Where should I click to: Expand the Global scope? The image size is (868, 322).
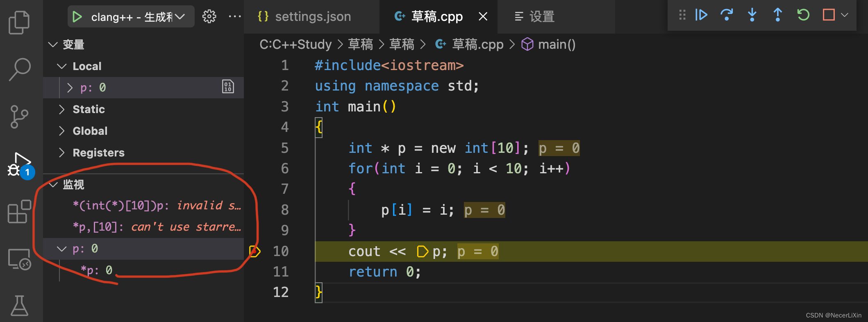pyautogui.click(x=62, y=131)
